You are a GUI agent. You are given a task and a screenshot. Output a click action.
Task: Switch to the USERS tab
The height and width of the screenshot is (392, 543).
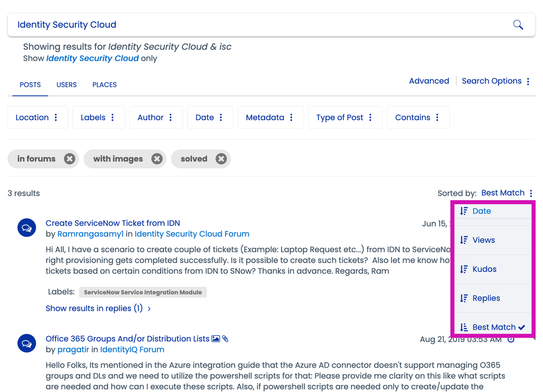[66, 85]
